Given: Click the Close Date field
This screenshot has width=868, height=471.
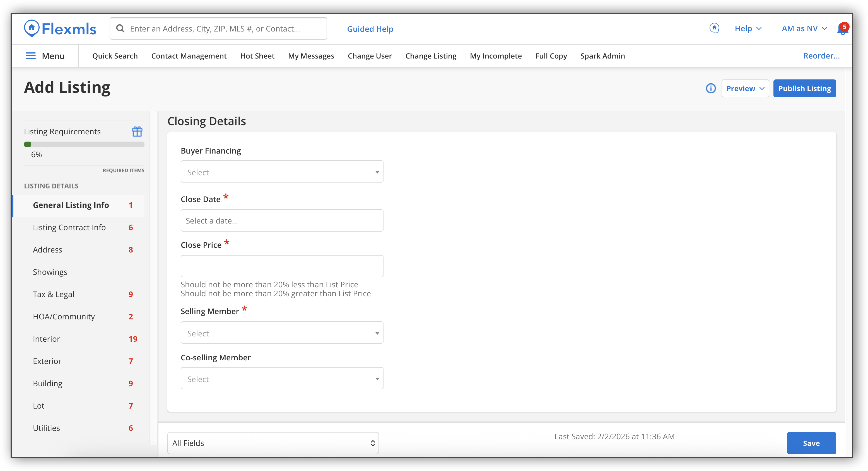Looking at the screenshot, I should point(282,220).
